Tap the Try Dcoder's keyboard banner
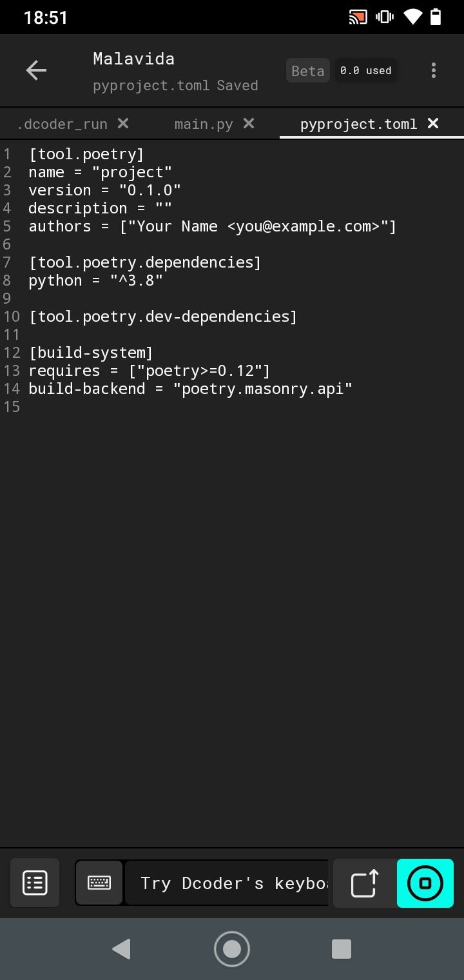The image size is (464, 980). (x=226, y=883)
